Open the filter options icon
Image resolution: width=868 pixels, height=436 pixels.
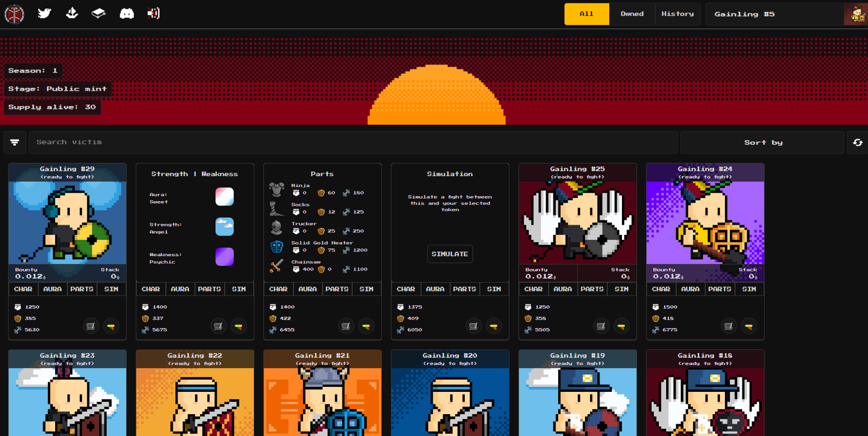click(15, 142)
